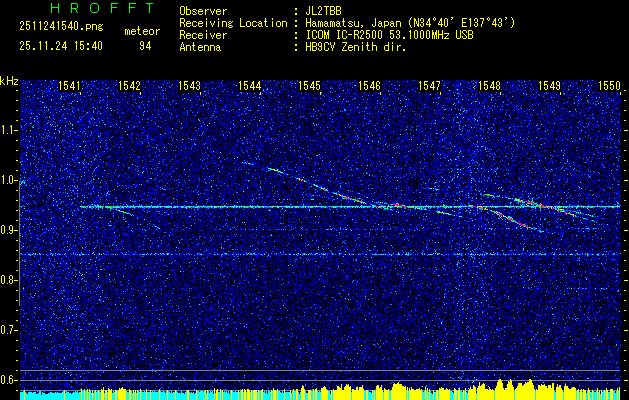Viewport: 629px width, 400px height.
Task: Click the HB9CV Zenith dir. antenna text
Action: [360, 46]
